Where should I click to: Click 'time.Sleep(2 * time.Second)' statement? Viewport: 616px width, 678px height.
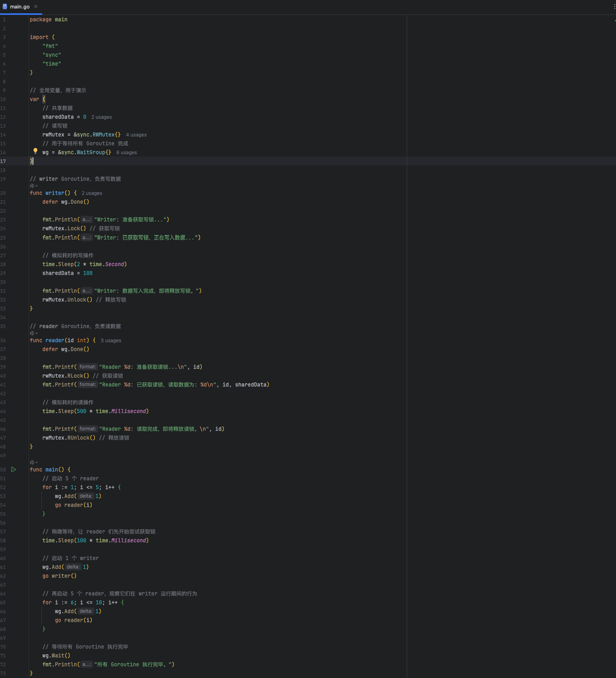pos(85,265)
